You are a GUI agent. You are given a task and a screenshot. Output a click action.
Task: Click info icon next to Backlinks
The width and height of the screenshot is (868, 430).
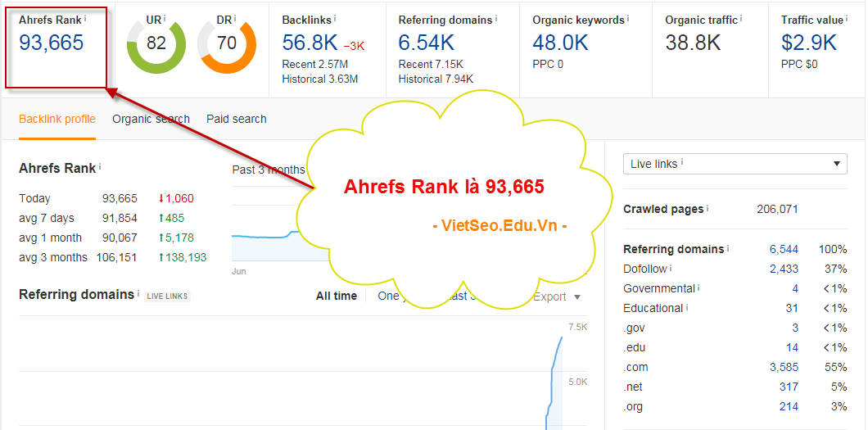[x=336, y=18]
